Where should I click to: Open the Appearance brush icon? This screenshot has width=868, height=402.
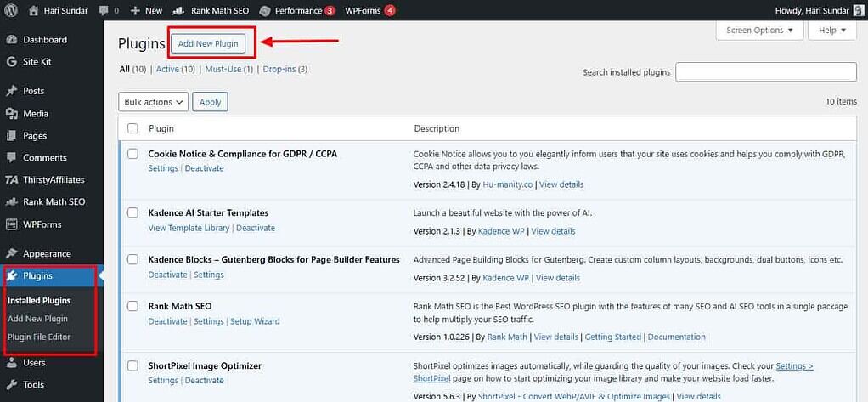[x=12, y=253]
